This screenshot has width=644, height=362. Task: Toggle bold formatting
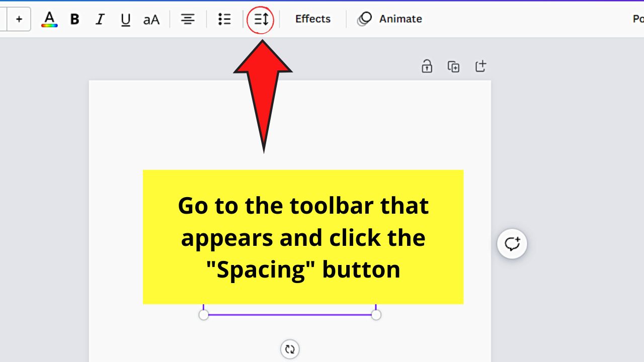pyautogui.click(x=74, y=19)
